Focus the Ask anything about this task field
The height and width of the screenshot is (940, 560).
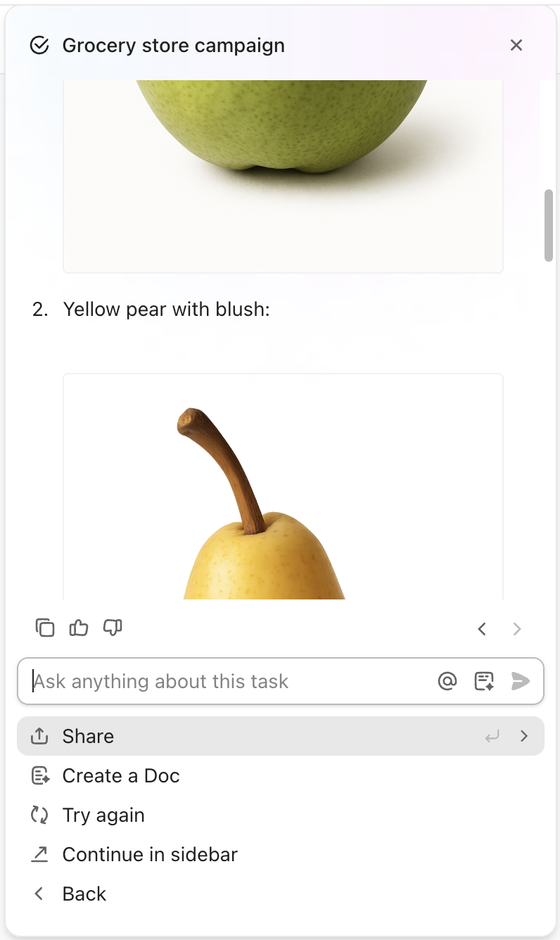pyautogui.click(x=232, y=681)
